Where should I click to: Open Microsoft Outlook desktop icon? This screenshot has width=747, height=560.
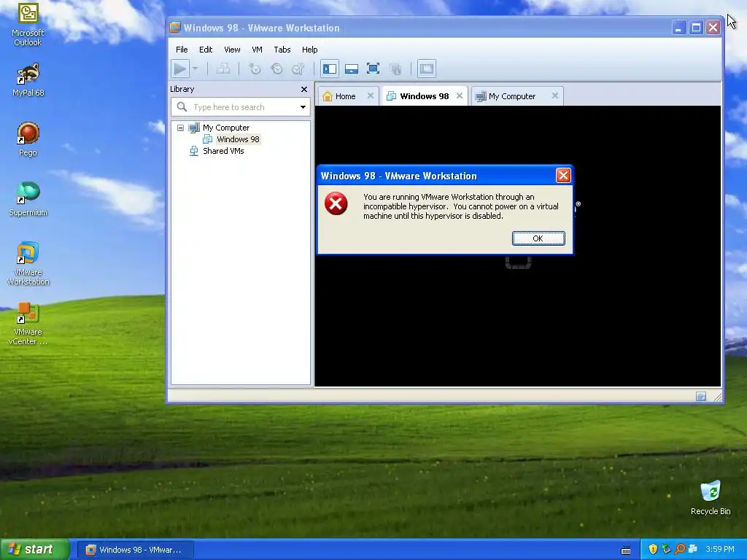pos(28,25)
